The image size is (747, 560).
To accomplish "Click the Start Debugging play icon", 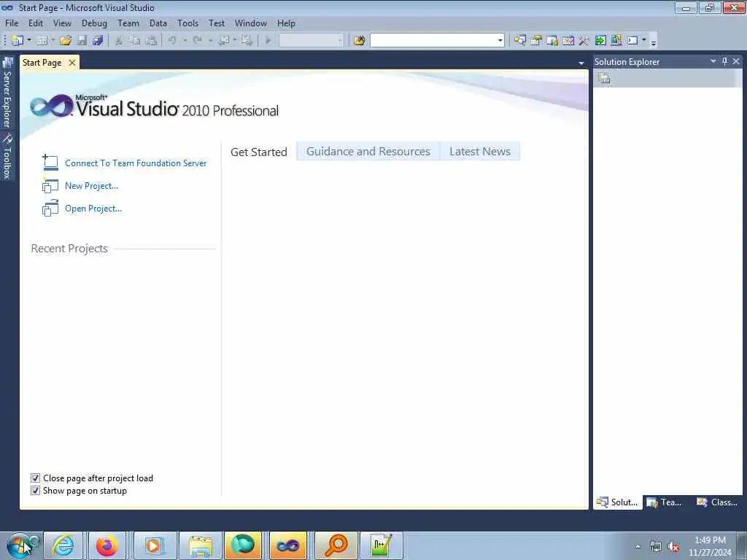I will (268, 41).
